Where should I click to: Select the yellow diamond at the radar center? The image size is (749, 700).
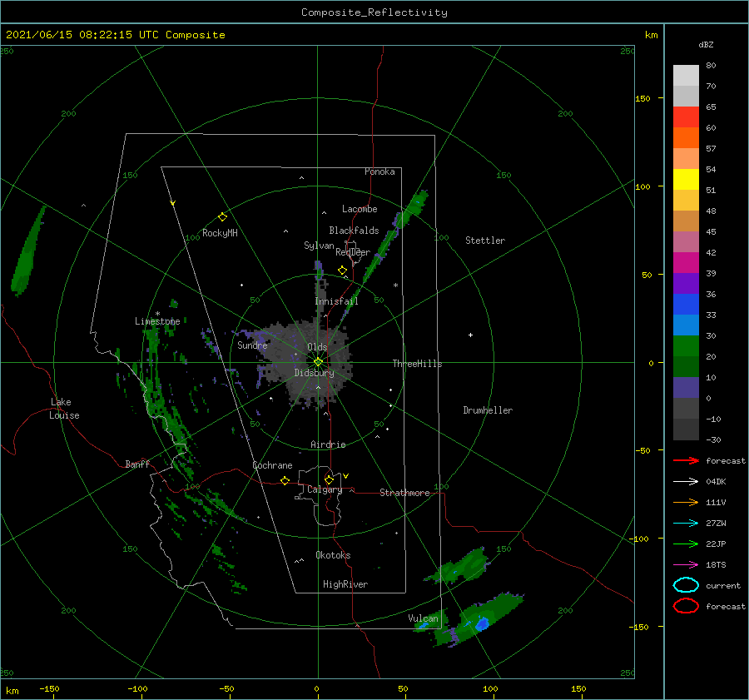point(318,362)
